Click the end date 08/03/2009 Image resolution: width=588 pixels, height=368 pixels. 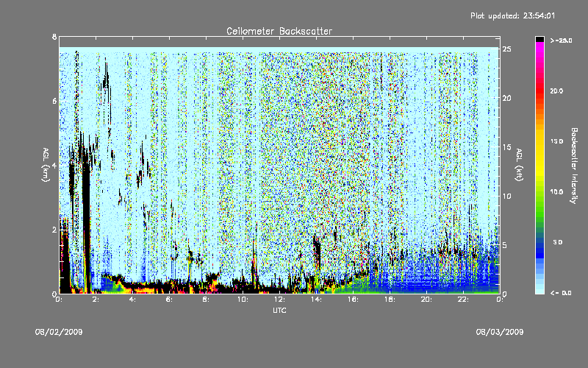(500, 332)
